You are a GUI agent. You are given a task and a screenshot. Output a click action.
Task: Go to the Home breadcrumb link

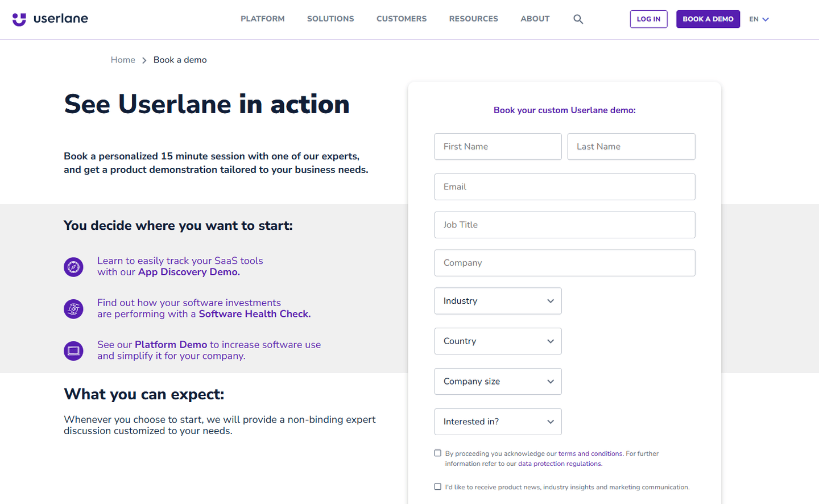click(123, 60)
